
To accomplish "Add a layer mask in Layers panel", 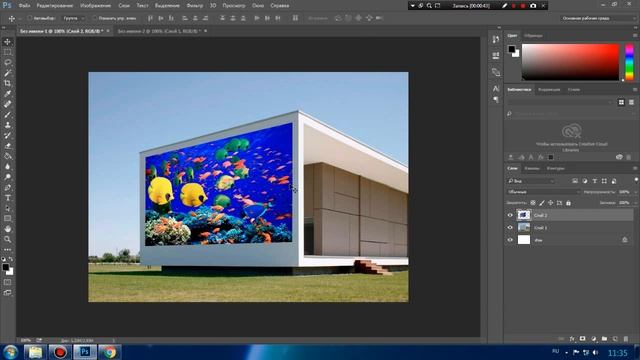I will (582, 339).
